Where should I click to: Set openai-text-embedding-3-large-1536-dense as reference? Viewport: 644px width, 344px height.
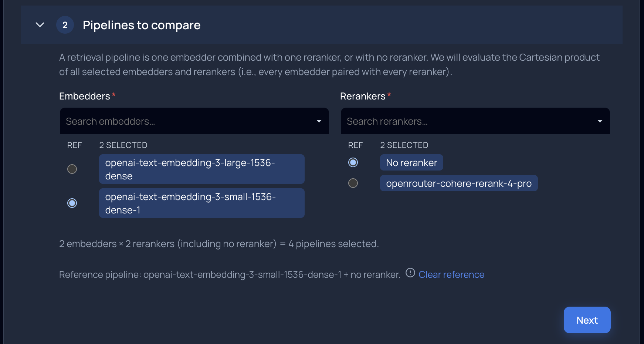pos(72,169)
